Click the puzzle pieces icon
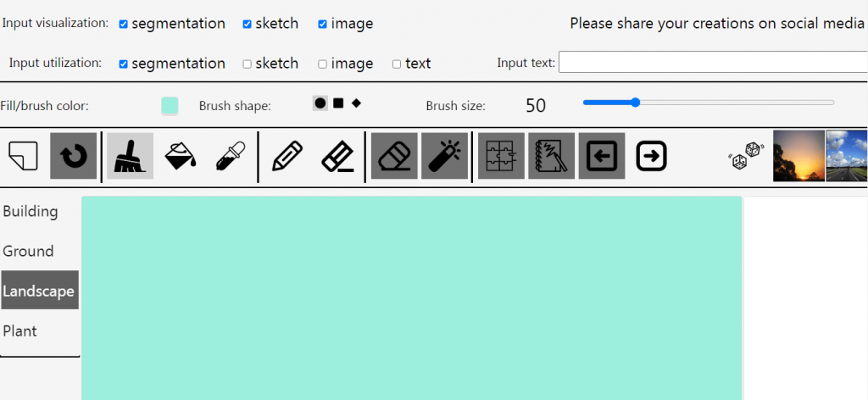 [501, 156]
